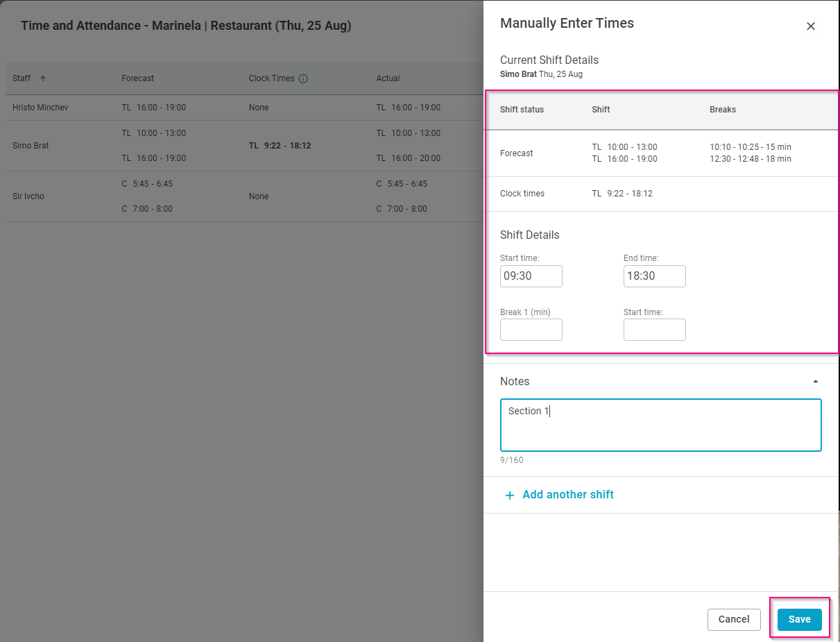Click Simo Brat actual TL 16:00 - 20:00

point(409,158)
